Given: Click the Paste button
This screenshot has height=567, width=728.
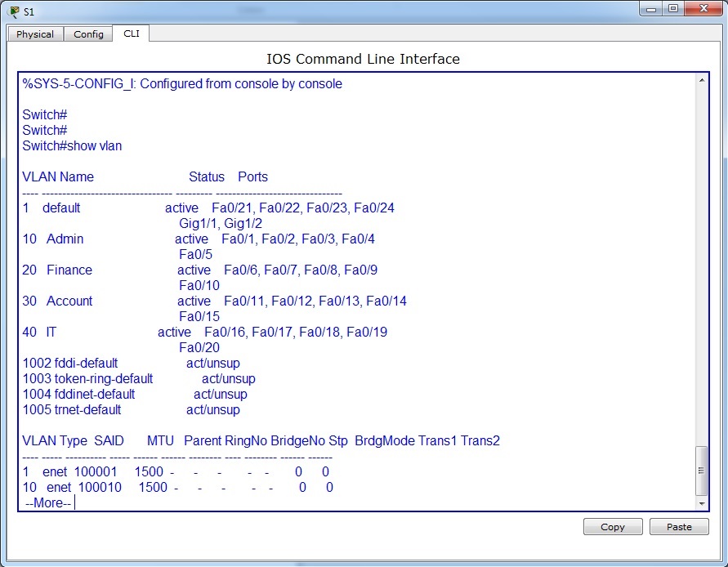Looking at the screenshot, I should [x=679, y=527].
